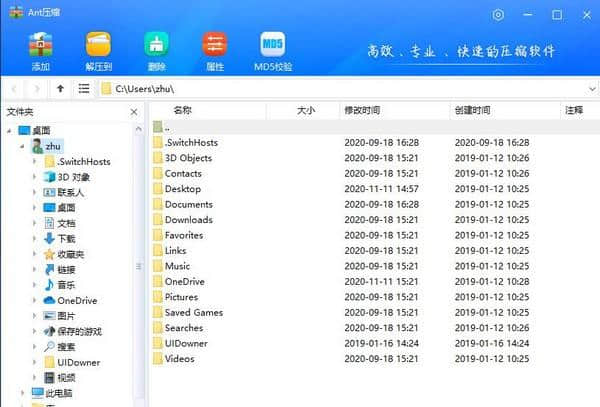Click the 解压到 (Extract to) icon

(99, 52)
